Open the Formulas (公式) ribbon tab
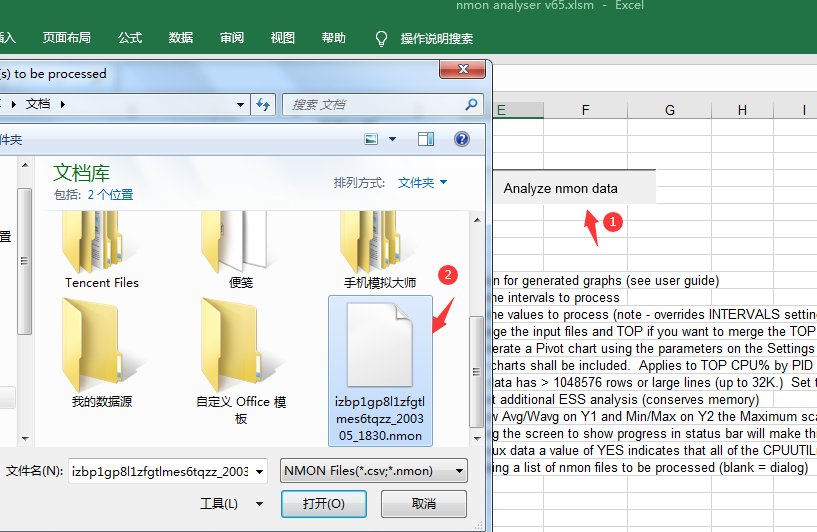This screenshot has height=532, width=817. [130, 38]
